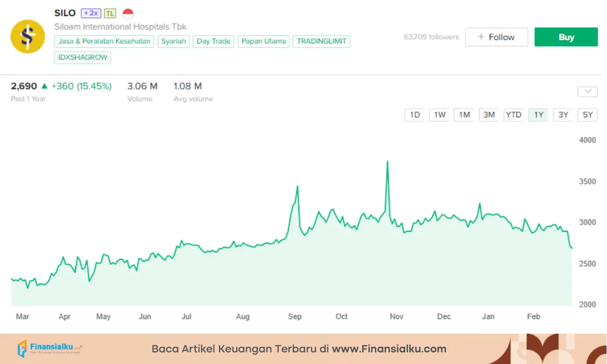
Task: Click the +2x margin badge
Action: [x=91, y=14]
